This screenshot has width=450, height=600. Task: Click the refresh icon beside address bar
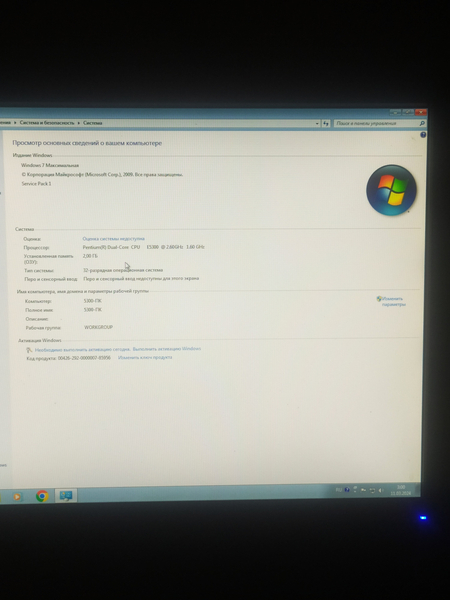pyautogui.click(x=326, y=123)
